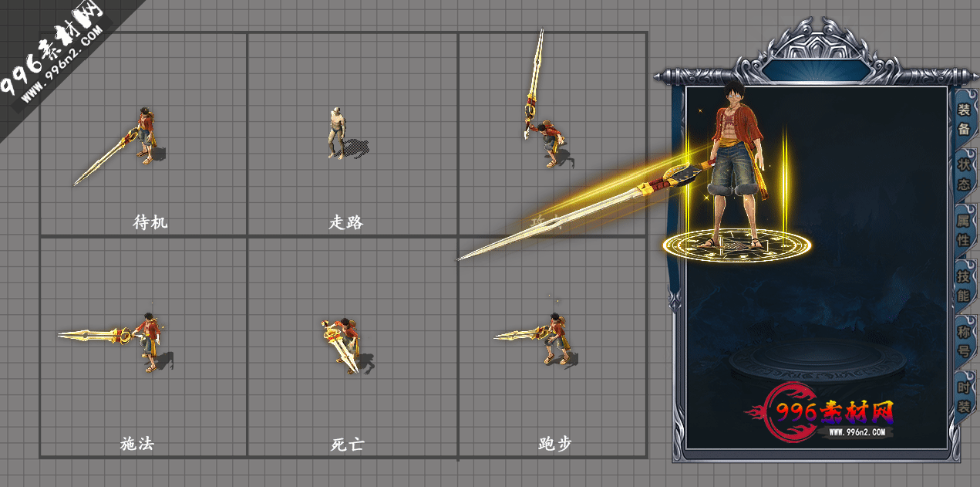This screenshot has height=487, width=980.
Task: Click the 走路 label text
Action: 345,222
